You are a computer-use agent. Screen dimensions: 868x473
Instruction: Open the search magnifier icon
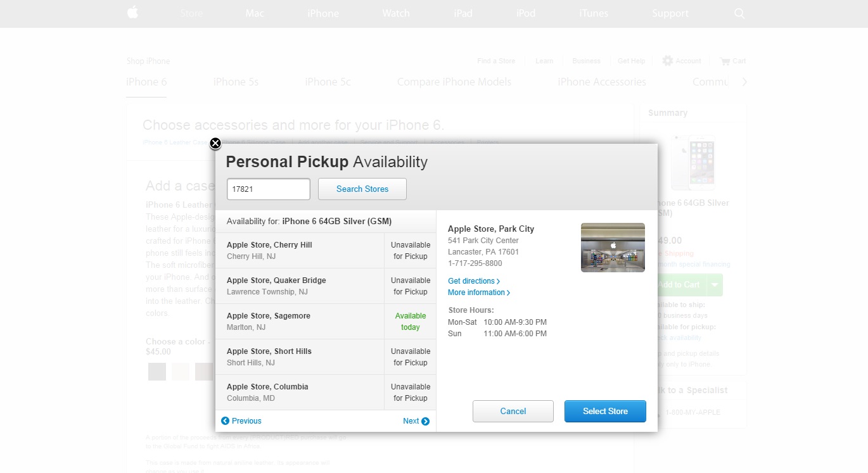pyautogui.click(x=739, y=13)
